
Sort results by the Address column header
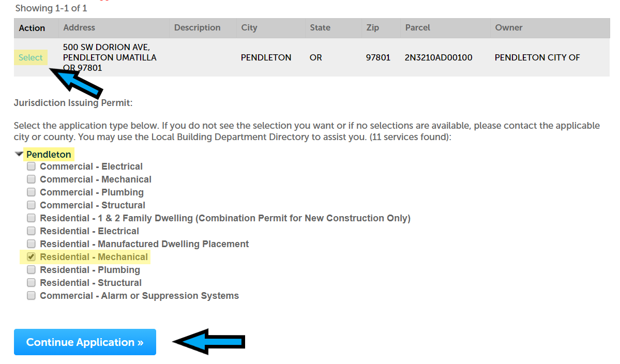79,28
